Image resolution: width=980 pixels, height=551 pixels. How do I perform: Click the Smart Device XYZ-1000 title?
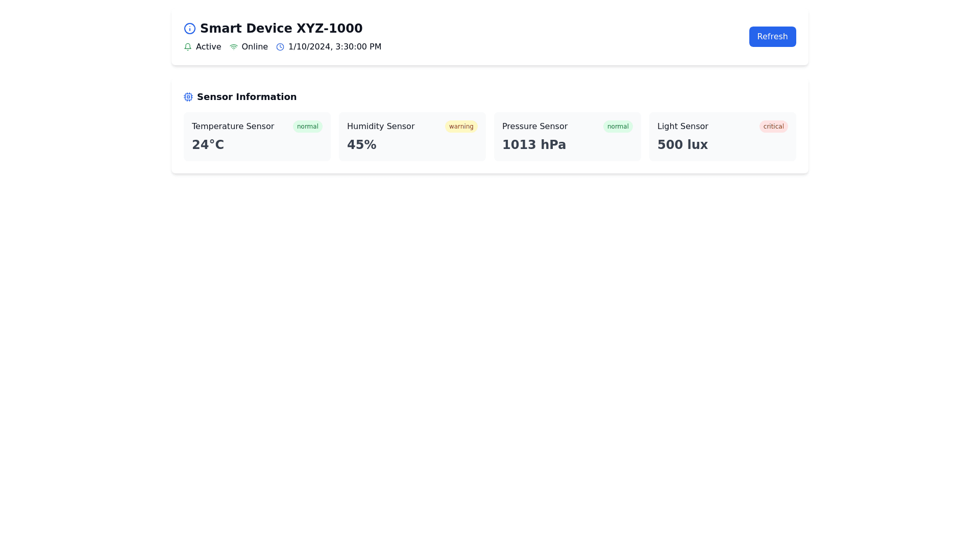click(x=281, y=29)
